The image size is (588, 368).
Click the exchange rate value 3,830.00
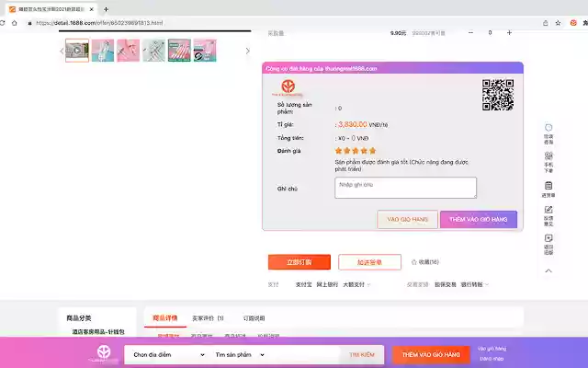click(353, 124)
